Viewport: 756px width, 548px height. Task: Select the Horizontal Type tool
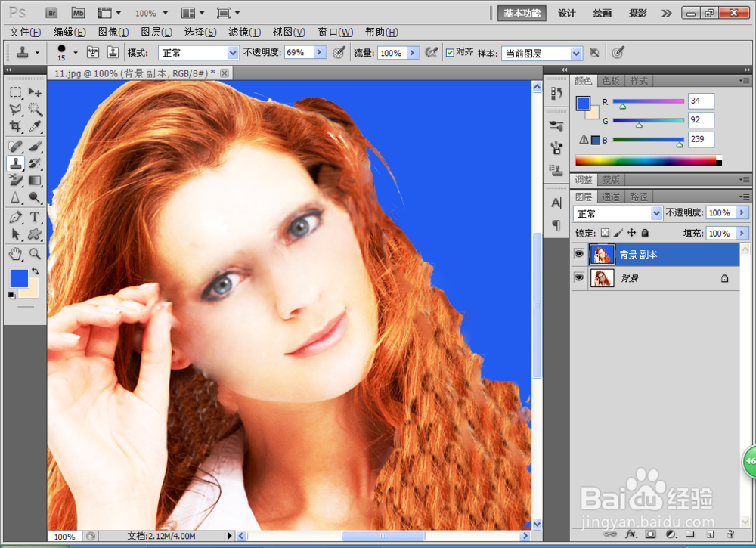click(x=35, y=218)
